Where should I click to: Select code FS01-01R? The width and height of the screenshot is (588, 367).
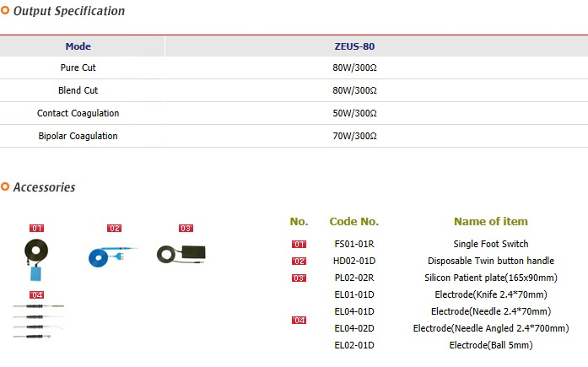point(354,244)
